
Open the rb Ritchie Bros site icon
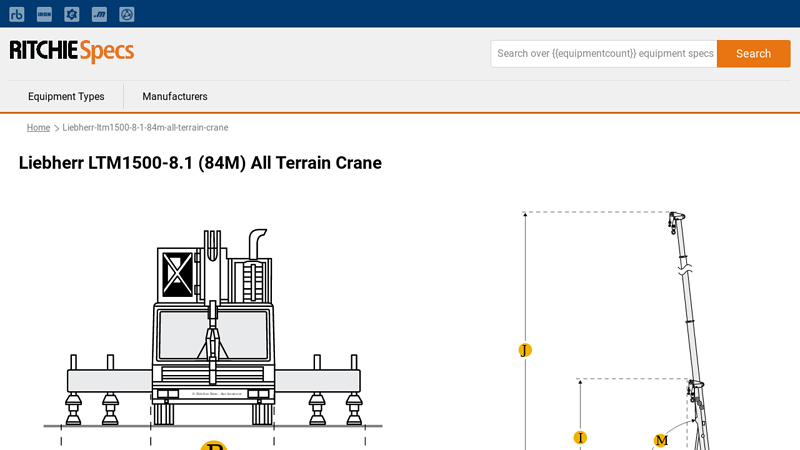coord(17,14)
